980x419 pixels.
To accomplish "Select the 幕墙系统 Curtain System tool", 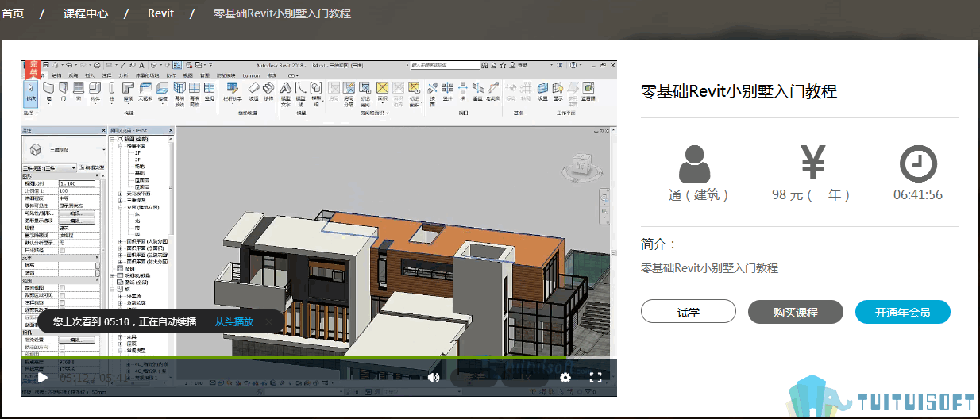I will [179, 95].
